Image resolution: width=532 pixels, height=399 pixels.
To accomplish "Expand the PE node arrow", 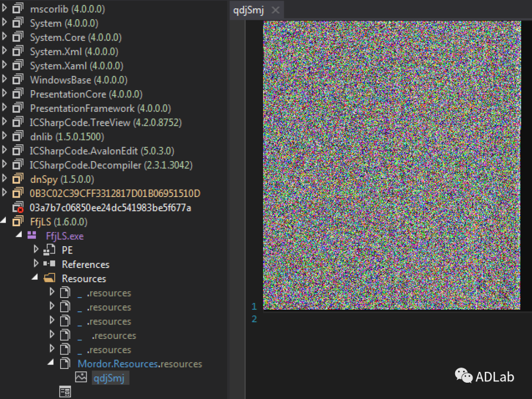I will click(36, 250).
